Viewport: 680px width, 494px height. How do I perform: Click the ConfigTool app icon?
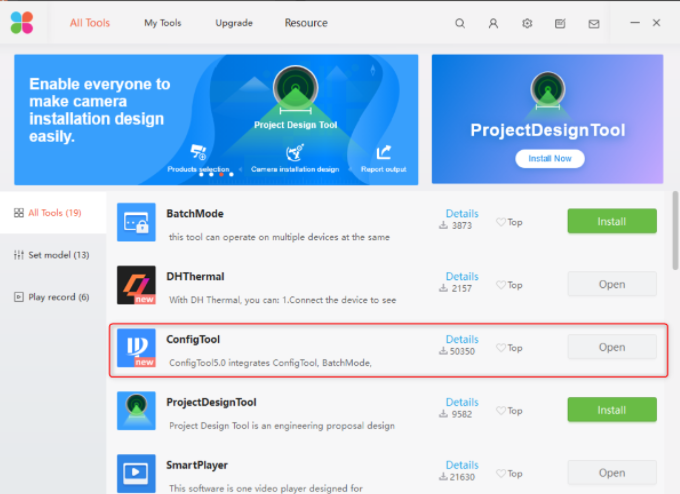click(x=136, y=347)
